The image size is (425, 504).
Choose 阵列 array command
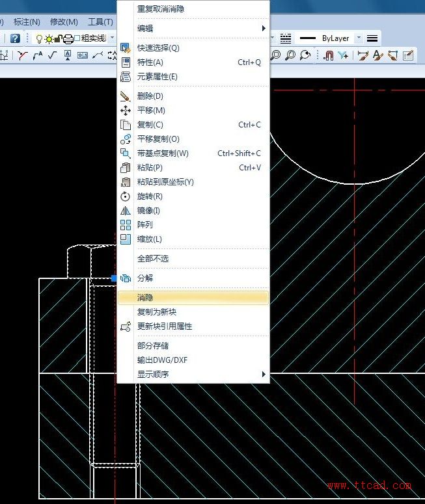click(193, 225)
